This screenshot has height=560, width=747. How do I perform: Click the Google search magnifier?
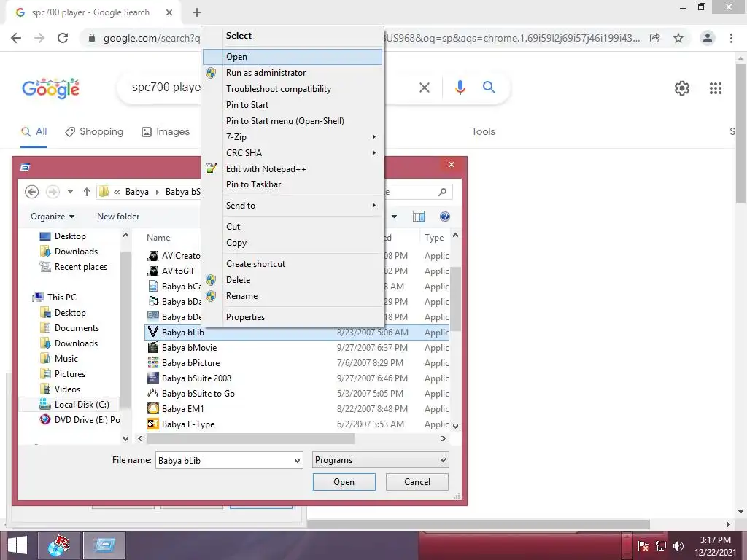(x=489, y=87)
